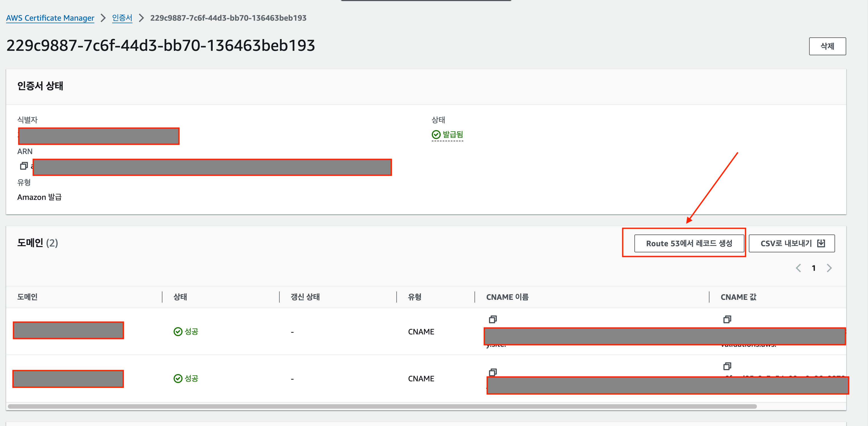Click first domain success check icon
This screenshot has width=868, height=426.
coord(178,332)
